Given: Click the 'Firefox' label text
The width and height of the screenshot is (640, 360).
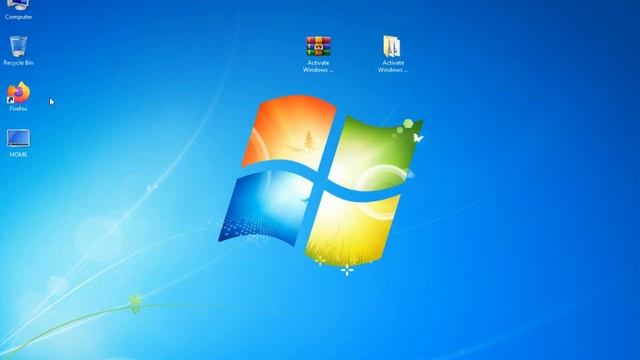Looking at the screenshot, I should click(x=18, y=109).
